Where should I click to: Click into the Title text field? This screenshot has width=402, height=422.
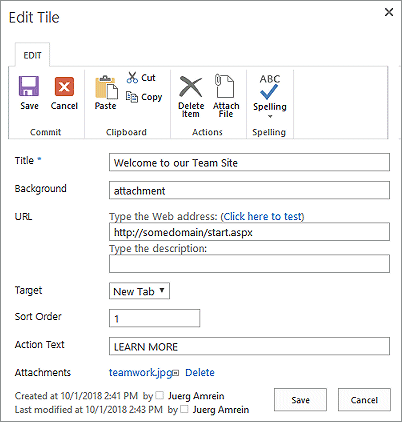(x=249, y=162)
